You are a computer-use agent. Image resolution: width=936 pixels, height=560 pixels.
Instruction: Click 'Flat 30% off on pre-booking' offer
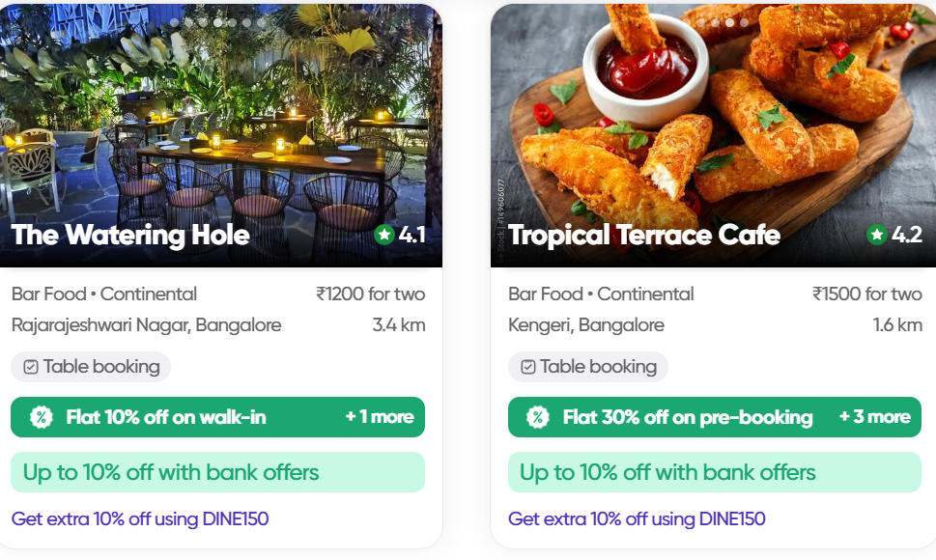[688, 417]
